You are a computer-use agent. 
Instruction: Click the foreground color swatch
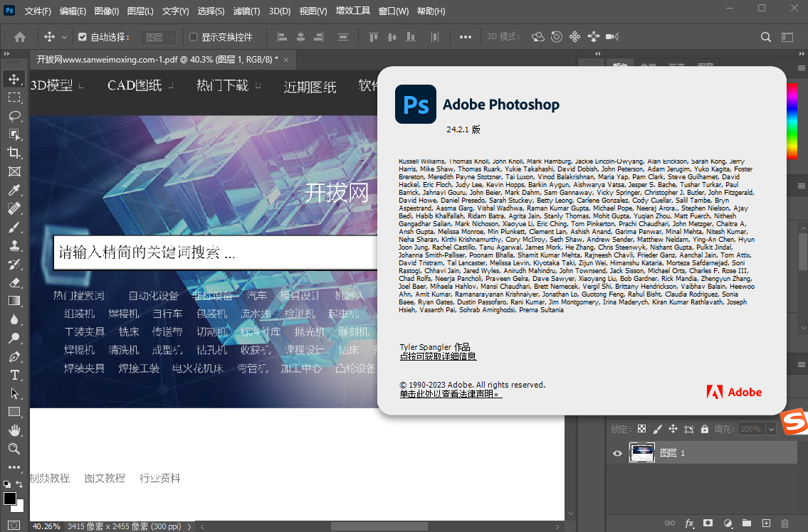10,499
